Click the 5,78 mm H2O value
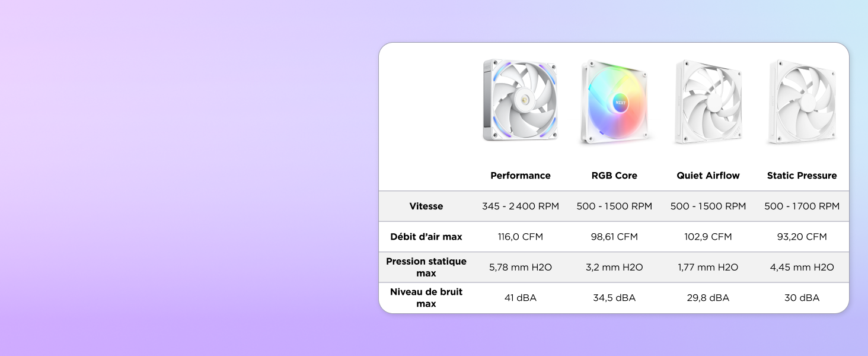This screenshot has width=868, height=356. [x=521, y=268]
